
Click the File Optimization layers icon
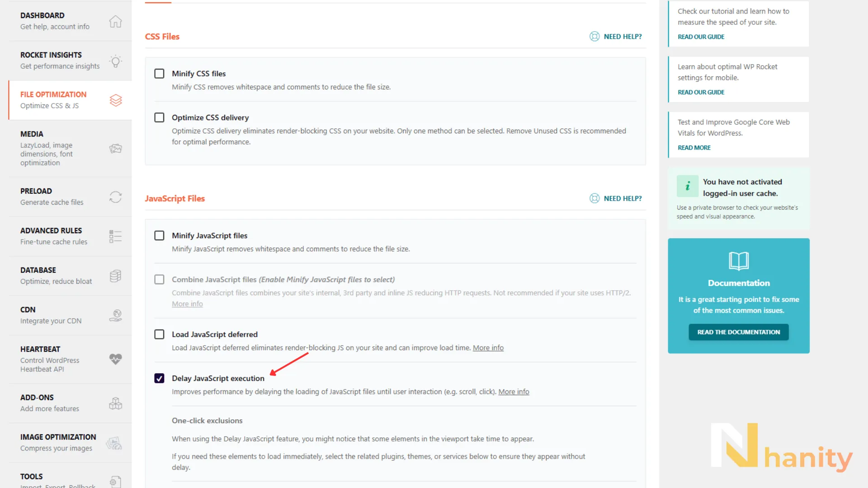[x=116, y=100]
